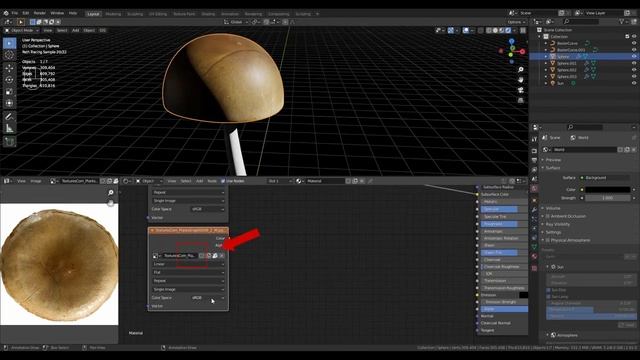Select the Scale tool in viewport toolbar
Screen dimensions: 640x360
click(9, 92)
